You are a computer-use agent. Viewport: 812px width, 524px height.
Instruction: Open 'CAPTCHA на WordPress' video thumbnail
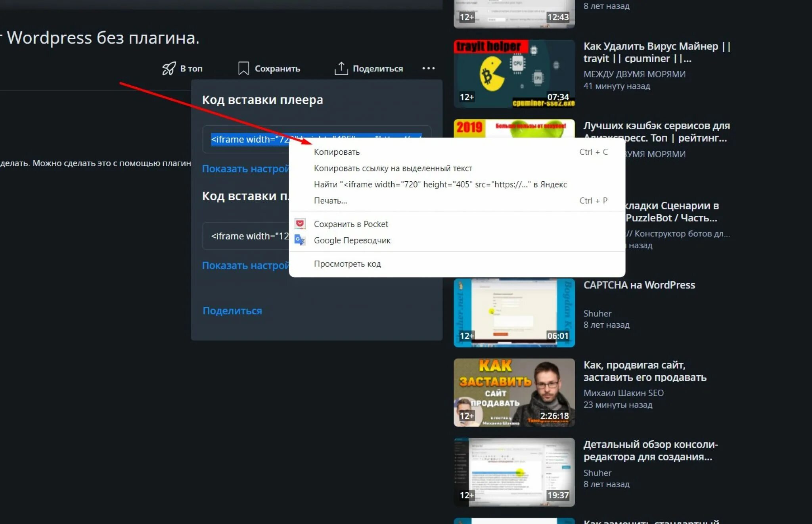(514, 313)
